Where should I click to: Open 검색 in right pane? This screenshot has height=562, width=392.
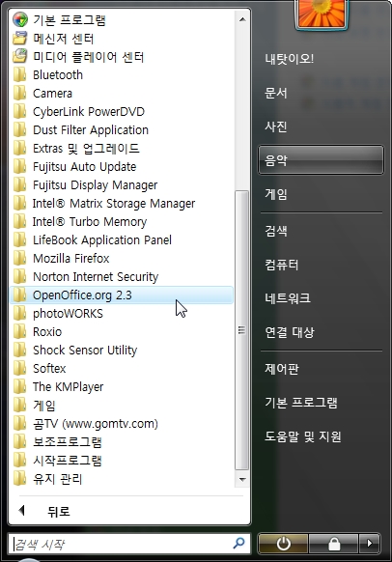click(x=275, y=231)
